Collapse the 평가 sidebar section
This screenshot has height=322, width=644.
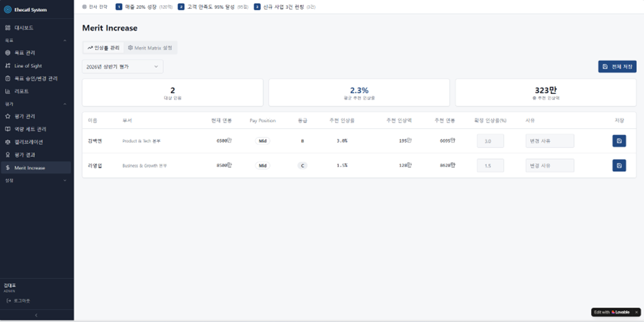tap(65, 104)
